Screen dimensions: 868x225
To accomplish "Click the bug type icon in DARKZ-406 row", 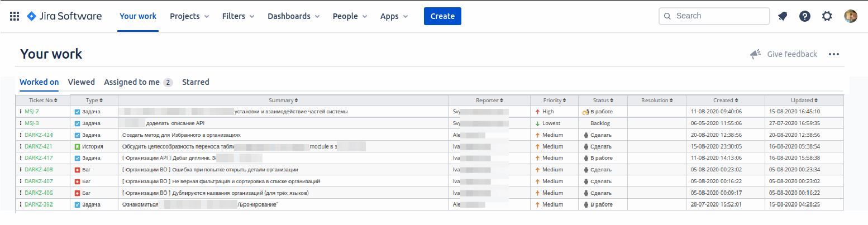I will coord(77,193).
